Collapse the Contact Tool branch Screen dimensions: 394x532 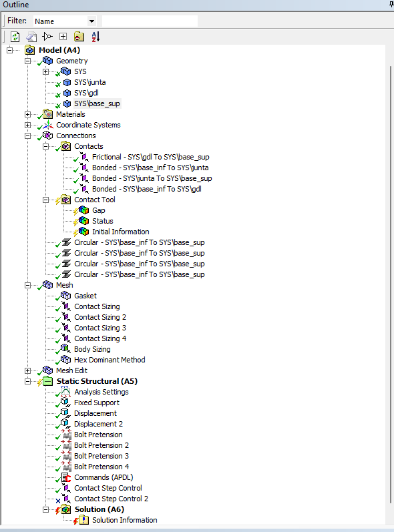pos(45,200)
